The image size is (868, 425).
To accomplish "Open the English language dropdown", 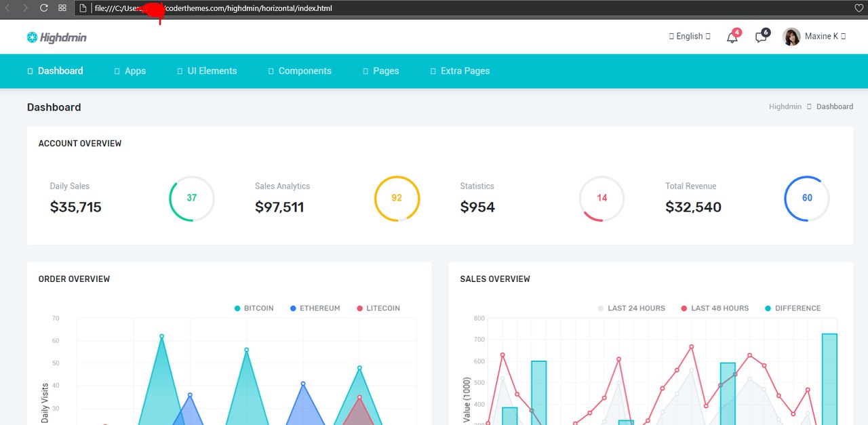I will pyautogui.click(x=690, y=37).
